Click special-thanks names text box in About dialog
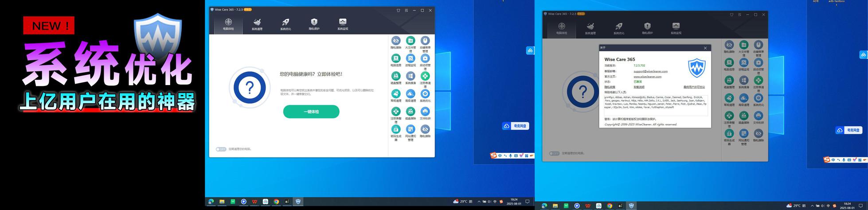 point(656,105)
